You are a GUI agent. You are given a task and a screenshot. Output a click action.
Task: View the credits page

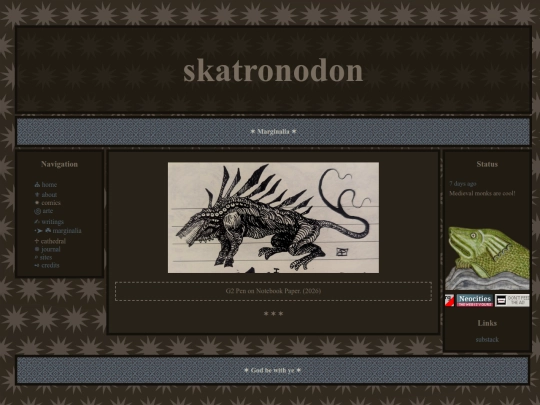[50, 266]
